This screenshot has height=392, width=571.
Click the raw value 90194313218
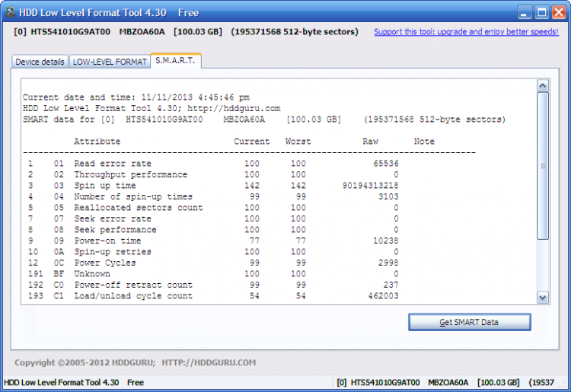pyautogui.click(x=370, y=185)
